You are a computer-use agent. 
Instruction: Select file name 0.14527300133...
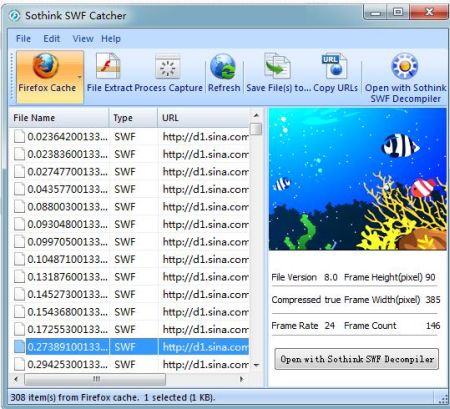[67, 294]
